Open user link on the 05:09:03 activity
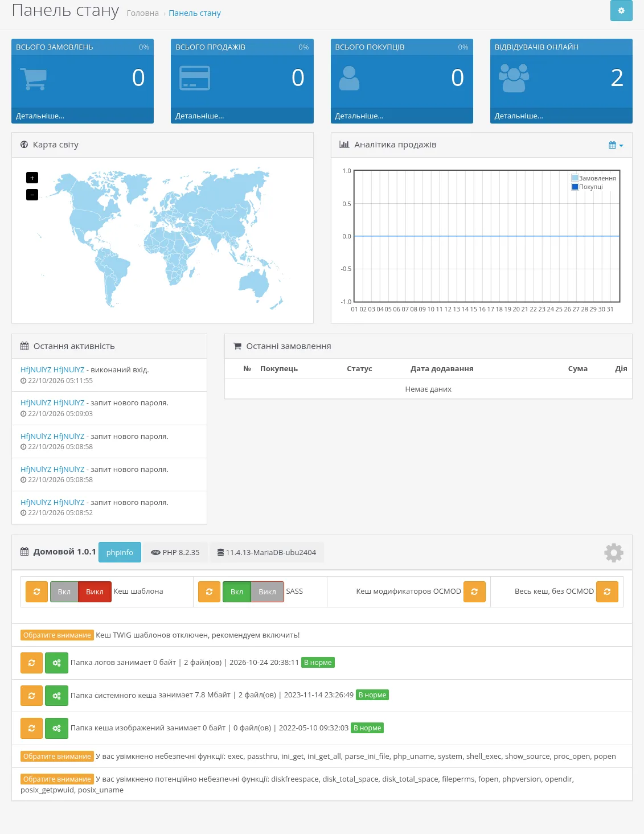This screenshot has height=834, width=644. pos(52,402)
